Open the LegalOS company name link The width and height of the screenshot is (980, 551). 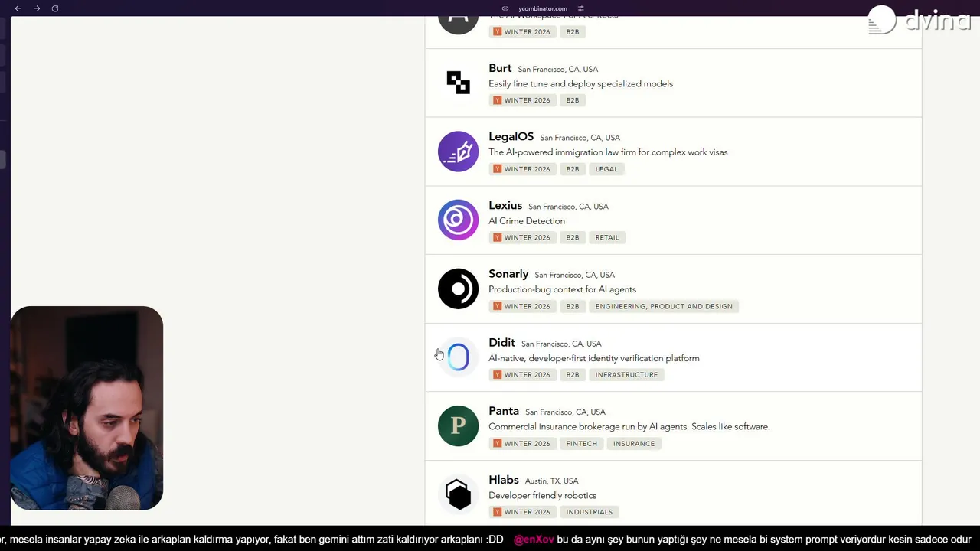click(x=511, y=136)
